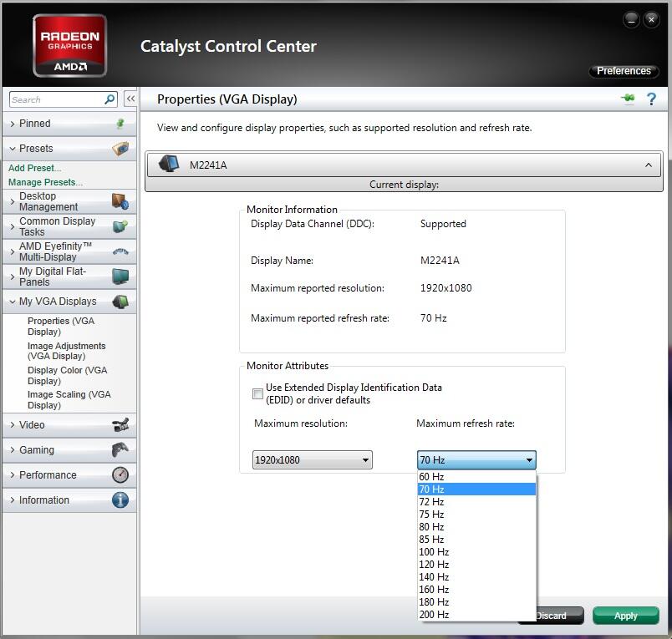The height and width of the screenshot is (639, 672).
Task: Click the Information icon
Action: click(x=120, y=500)
